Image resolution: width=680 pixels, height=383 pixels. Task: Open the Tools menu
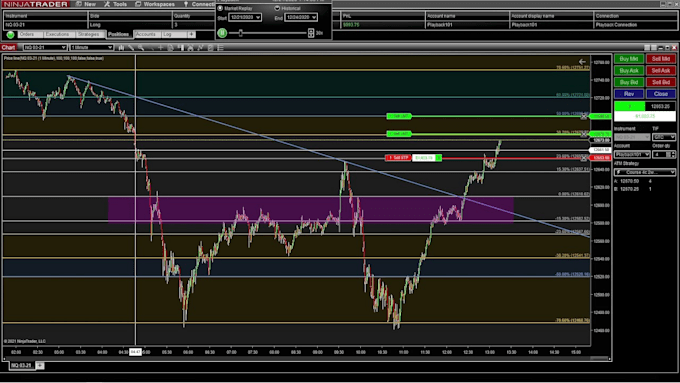pos(115,4)
